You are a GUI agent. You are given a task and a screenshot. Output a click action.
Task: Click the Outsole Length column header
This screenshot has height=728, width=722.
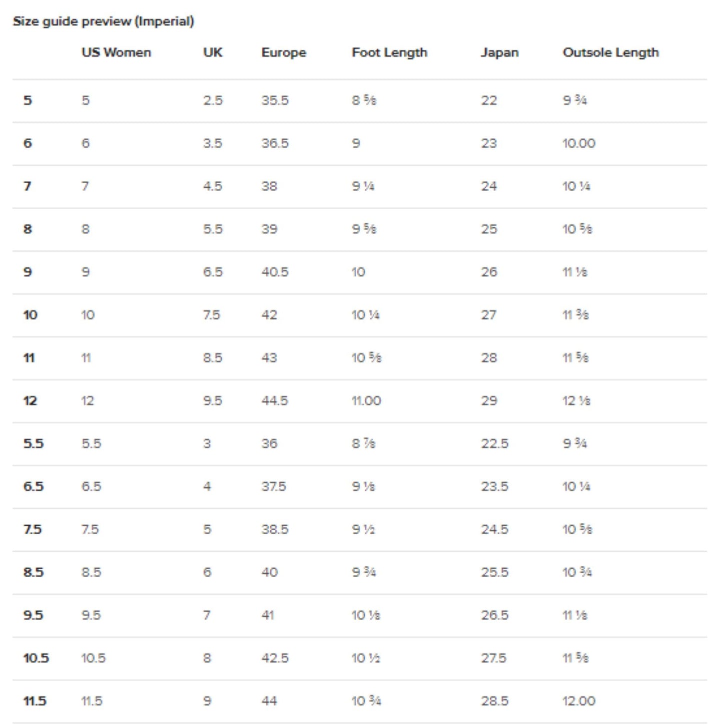pyautogui.click(x=610, y=52)
